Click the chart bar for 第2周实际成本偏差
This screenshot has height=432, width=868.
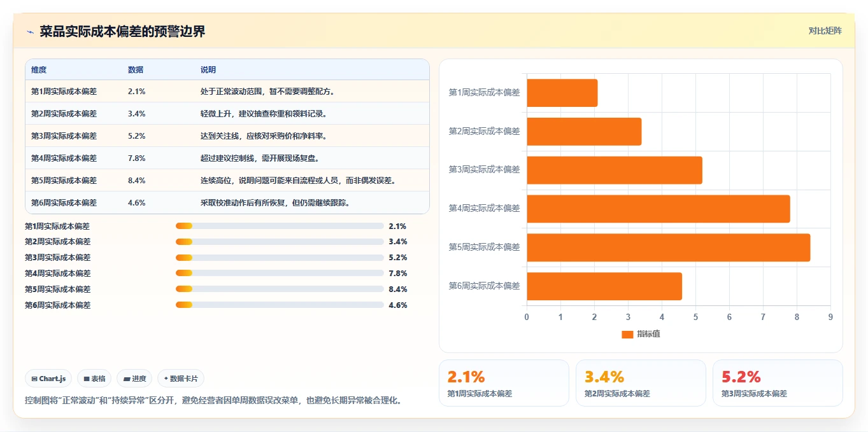(x=584, y=132)
